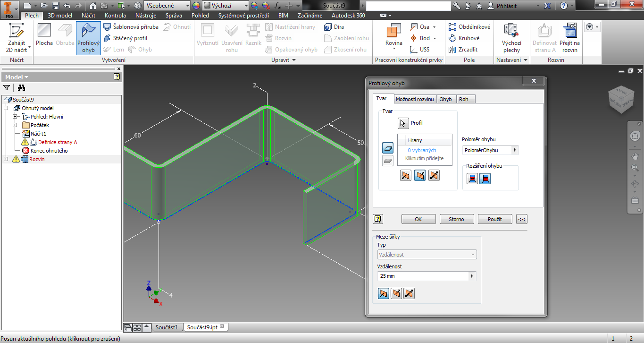The width and height of the screenshot is (644, 343).
Task: Expand the Rozvin tree node
Action: pyautogui.click(x=6, y=159)
